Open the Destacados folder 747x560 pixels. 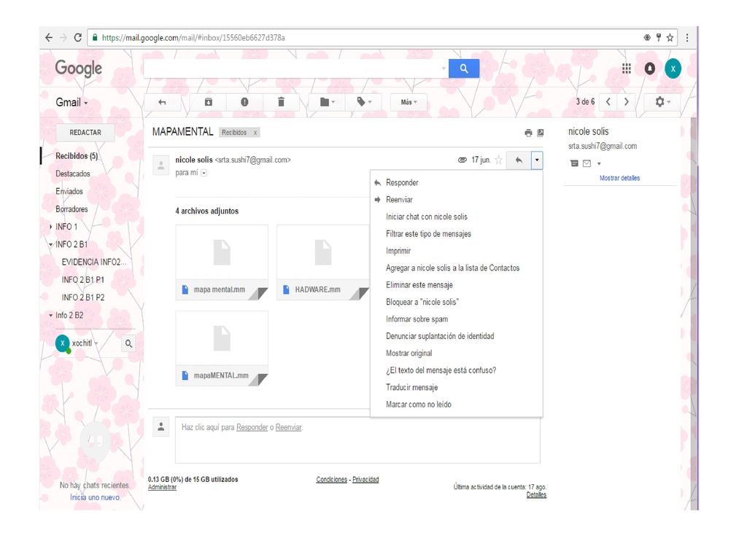coord(73,174)
